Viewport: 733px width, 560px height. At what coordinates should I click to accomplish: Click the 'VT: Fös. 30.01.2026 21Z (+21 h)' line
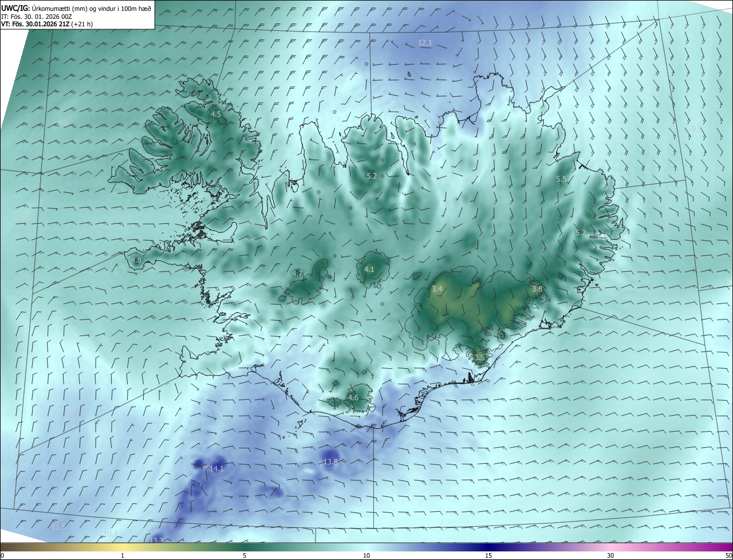pos(47,24)
